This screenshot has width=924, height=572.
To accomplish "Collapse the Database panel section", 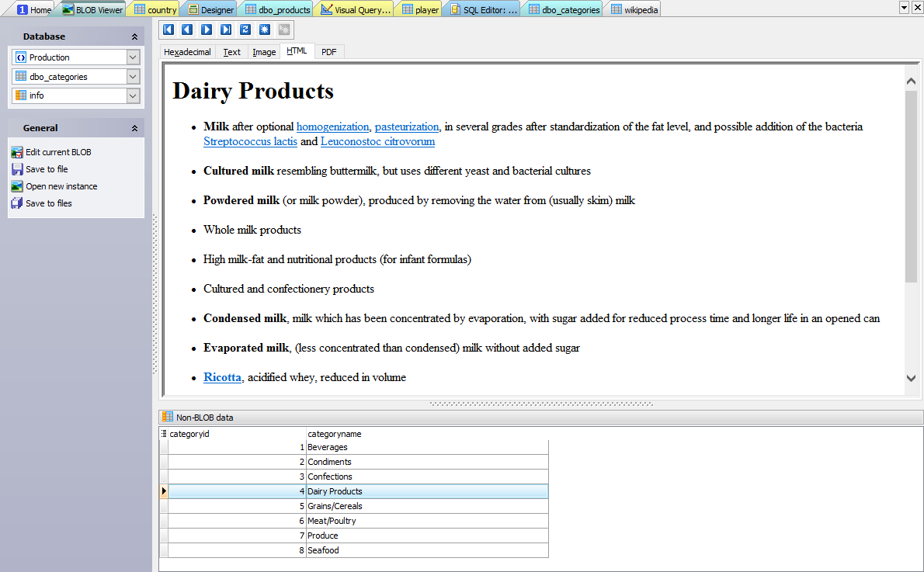I will (134, 37).
